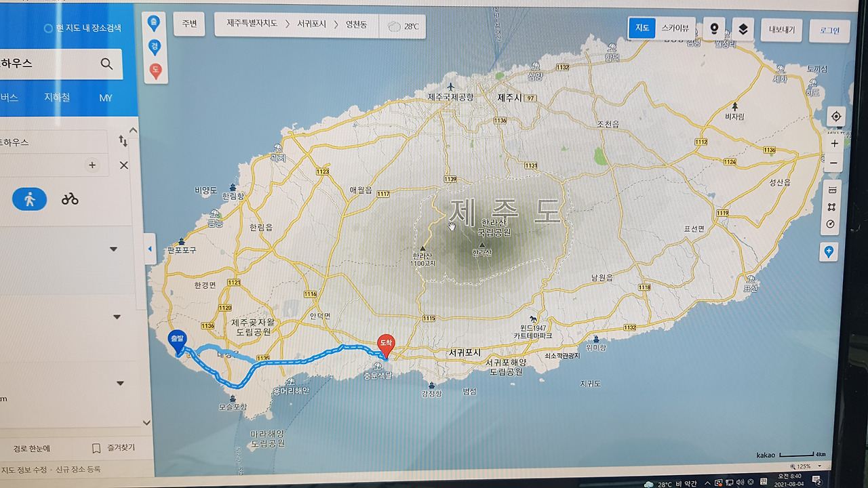This screenshot has height=488, width=868.
Task: Click the swap route order arrows
Action: coord(123,141)
